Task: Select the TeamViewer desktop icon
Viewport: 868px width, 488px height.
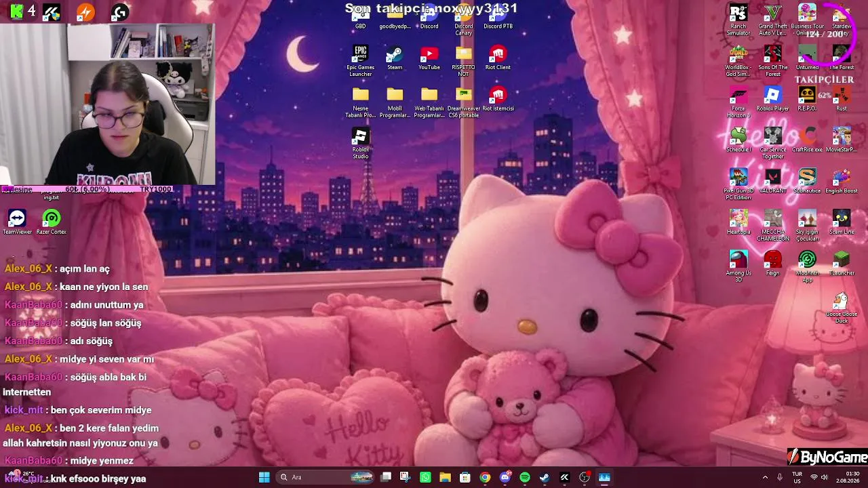Action: (17, 222)
